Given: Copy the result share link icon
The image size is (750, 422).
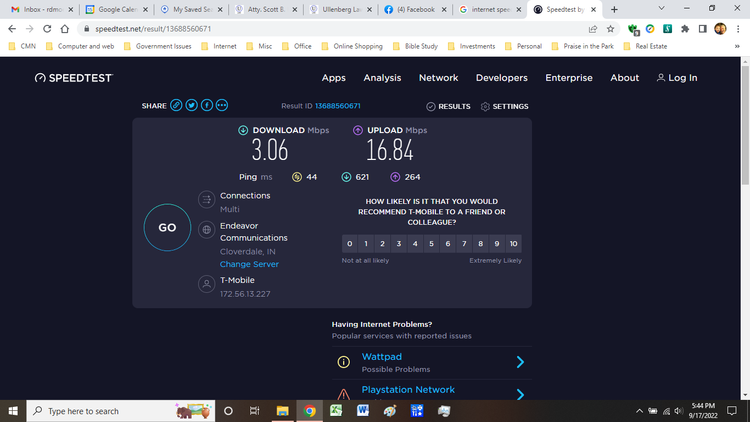Looking at the screenshot, I should 176,105.
